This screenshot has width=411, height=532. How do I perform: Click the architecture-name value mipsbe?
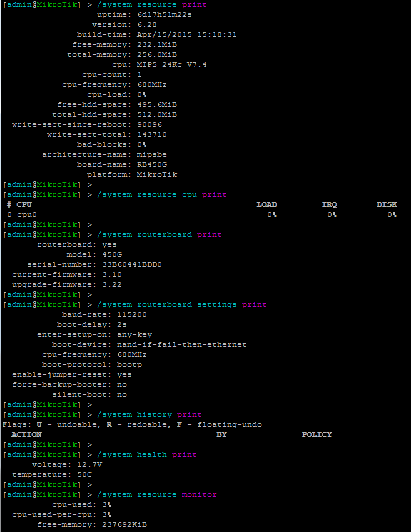(x=152, y=154)
